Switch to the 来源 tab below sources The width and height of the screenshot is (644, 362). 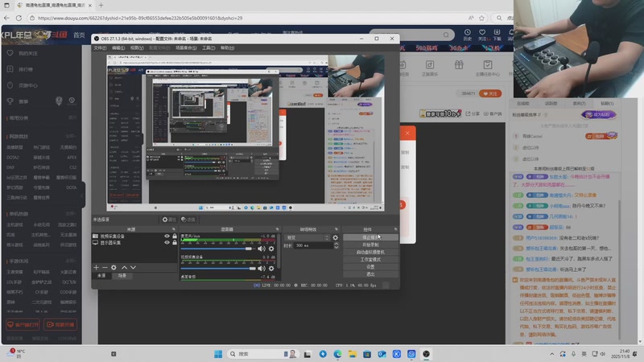pyautogui.click(x=101, y=276)
